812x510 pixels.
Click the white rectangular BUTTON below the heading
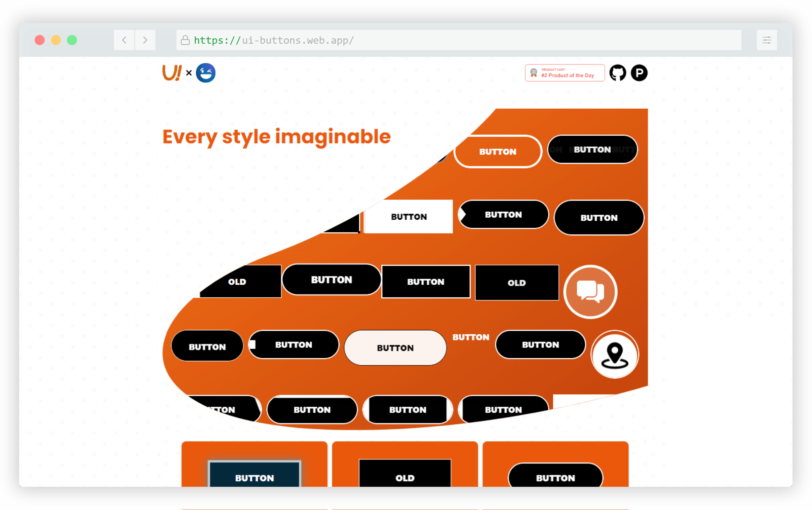pos(409,217)
